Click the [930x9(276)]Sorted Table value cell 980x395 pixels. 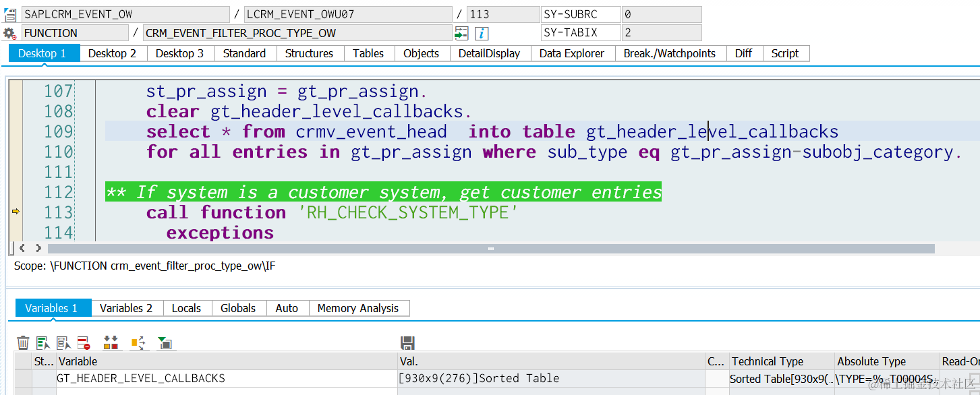[x=551, y=378]
